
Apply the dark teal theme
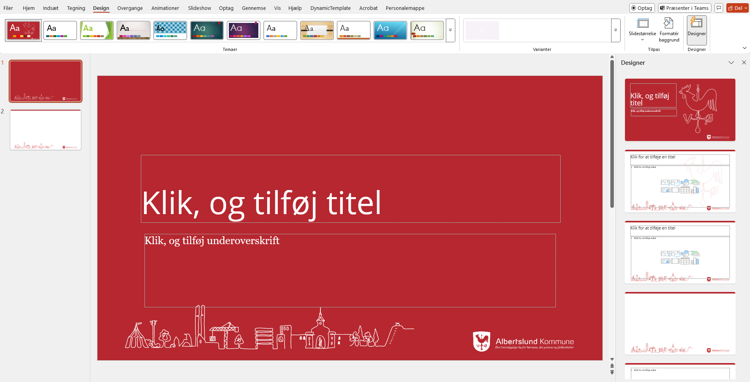(x=207, y=30)
